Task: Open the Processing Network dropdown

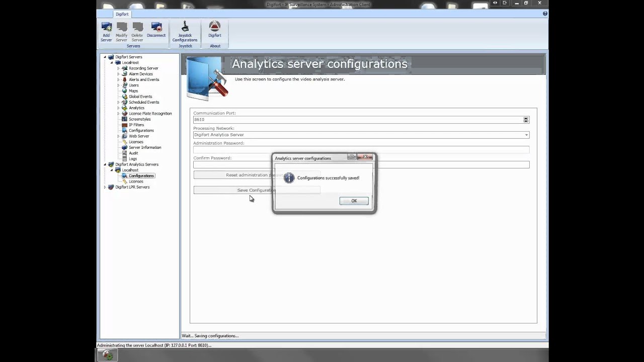Action: click(526, 135)
